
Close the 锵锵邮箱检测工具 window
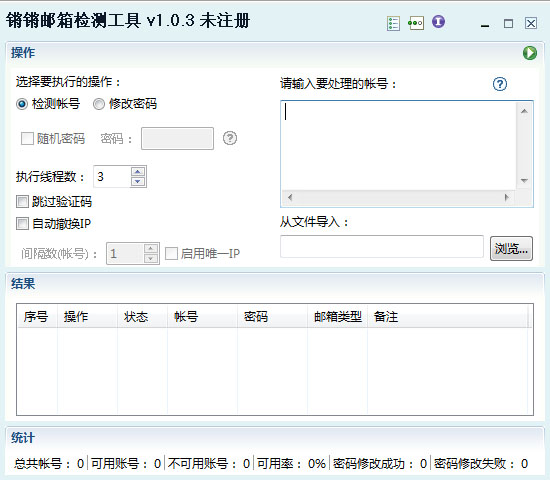531,24
